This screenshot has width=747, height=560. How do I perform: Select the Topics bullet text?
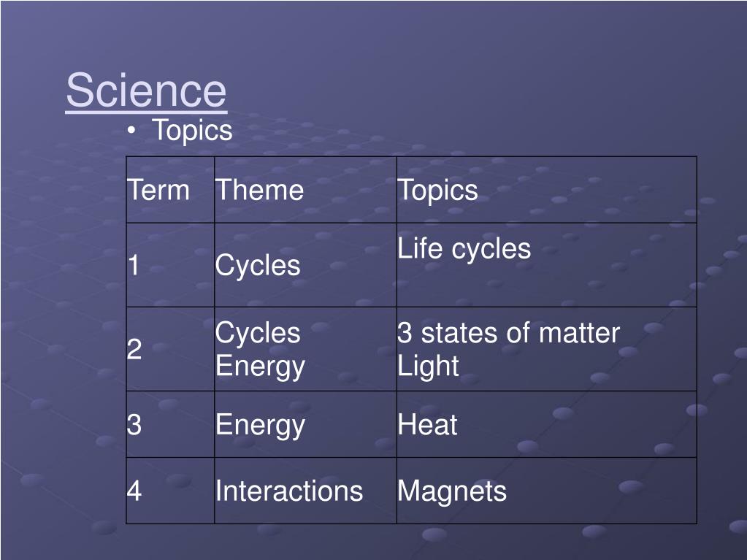(193, 130)
